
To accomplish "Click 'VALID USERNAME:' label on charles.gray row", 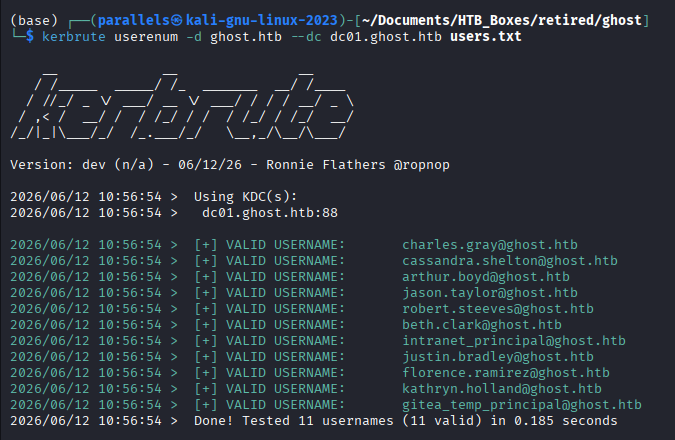I will click(x=286, y=245).
